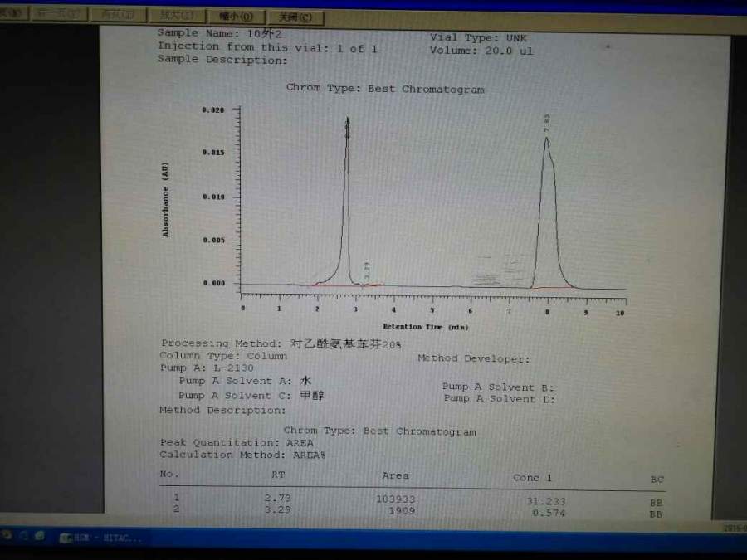Click the RT value 2.73
747x560 pixels.
click(x=278, y=498)
